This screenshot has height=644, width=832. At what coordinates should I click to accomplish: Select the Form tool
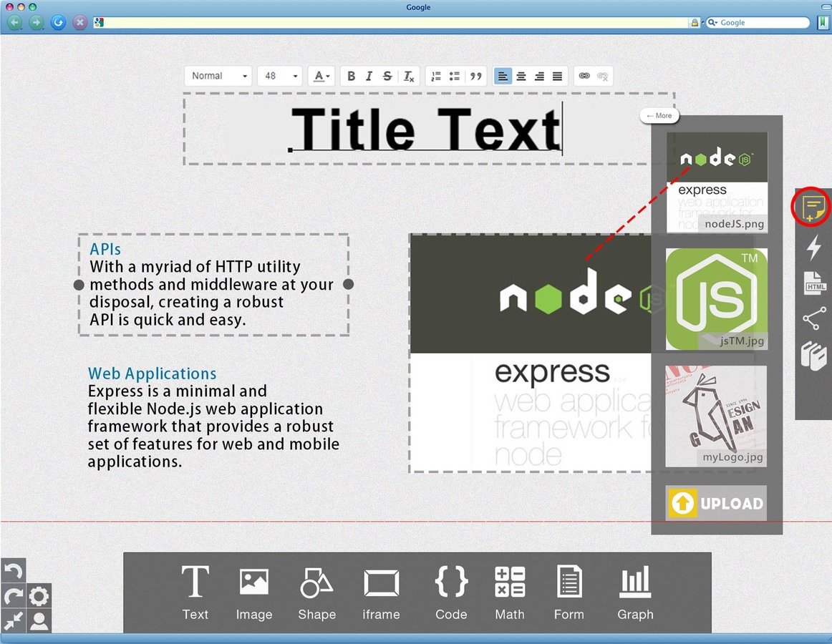[569, 592]
